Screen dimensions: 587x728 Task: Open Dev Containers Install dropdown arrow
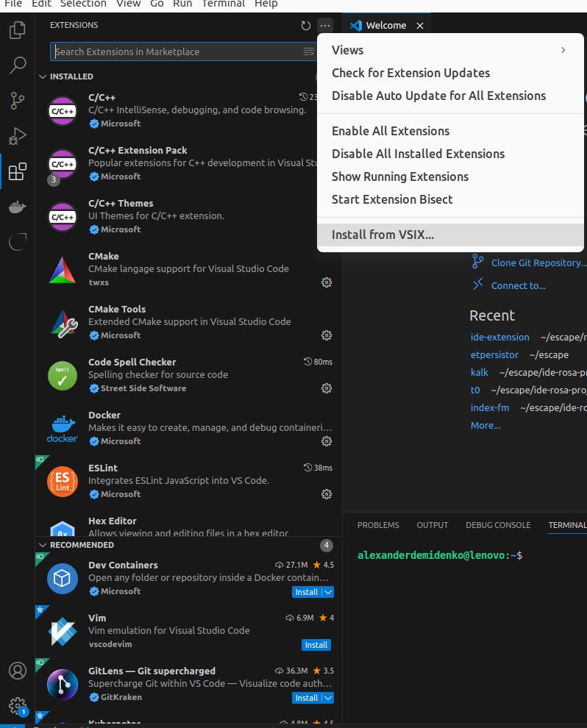329,592
